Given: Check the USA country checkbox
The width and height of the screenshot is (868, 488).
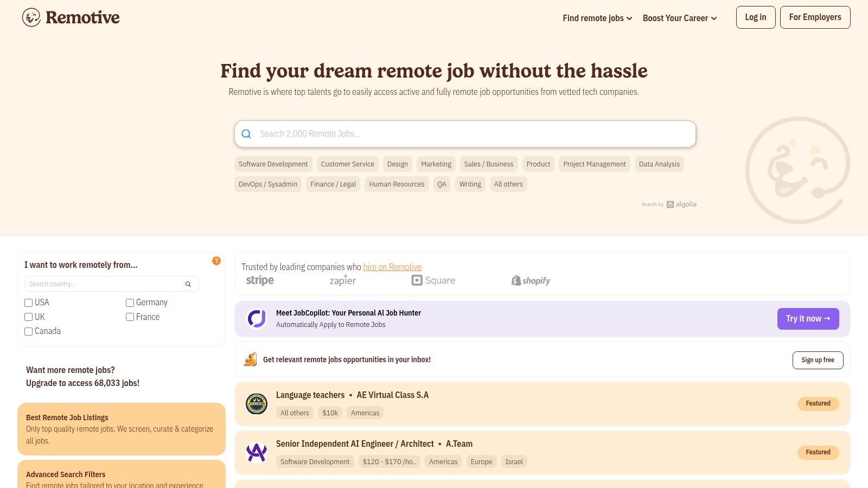Looking at the screenshot, I should [x=28, y=303].
